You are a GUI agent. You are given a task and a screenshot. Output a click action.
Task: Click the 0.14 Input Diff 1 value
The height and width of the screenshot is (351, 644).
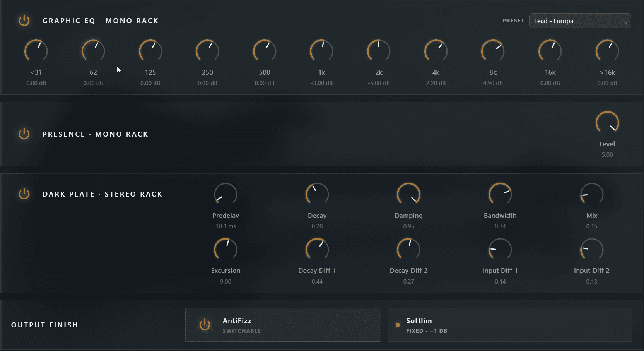coord(500,282)
